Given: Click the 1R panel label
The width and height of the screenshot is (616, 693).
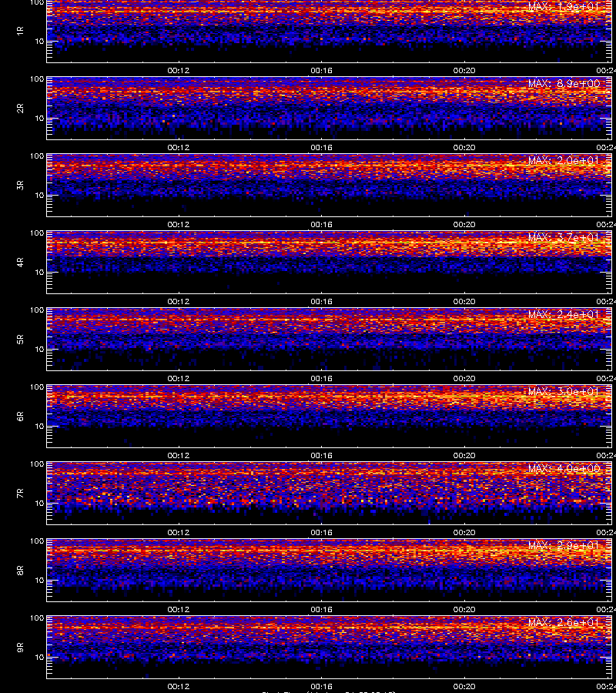Looking at the screenshot, I should point(20,32).
